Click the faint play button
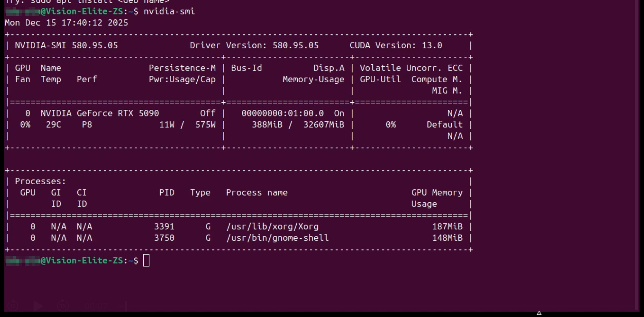The width and height of the screenshot is (644, 317). [38, 306]
